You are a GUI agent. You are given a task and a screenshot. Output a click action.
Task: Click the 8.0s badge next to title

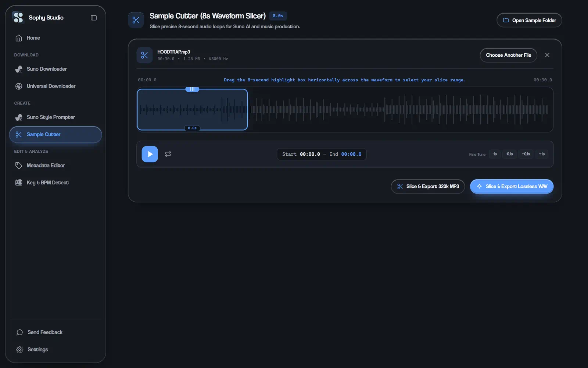point(278,16)
